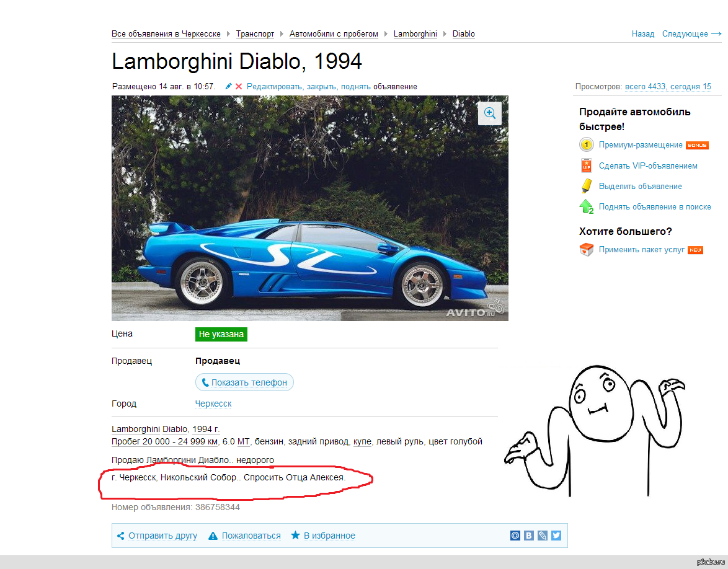Open the Транспорт breadcrumb
The height and width of the screenshot is (569, 728).
[255, 34]
